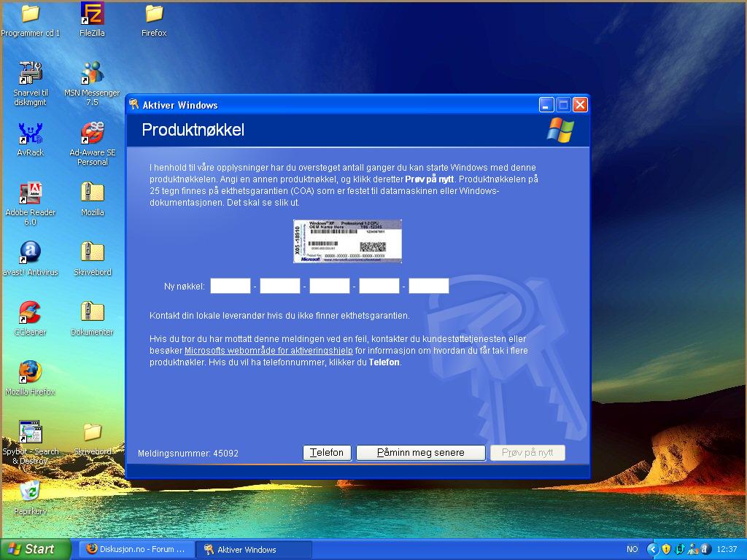Viewport: 747px width, 560px height.
Task: Open Microsofts webområde for aktiveringshjelp link
Action: click(x=268, y=351)
